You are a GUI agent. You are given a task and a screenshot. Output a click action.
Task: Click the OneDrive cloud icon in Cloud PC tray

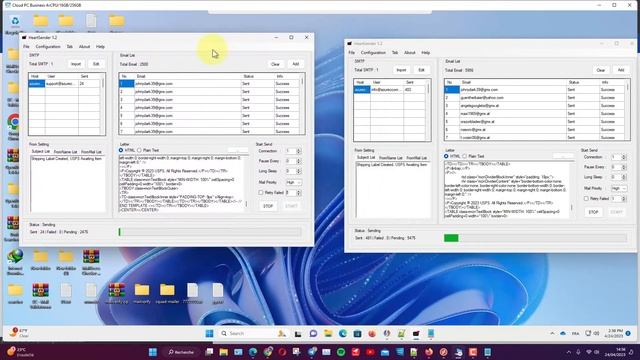tap(563, 333)
